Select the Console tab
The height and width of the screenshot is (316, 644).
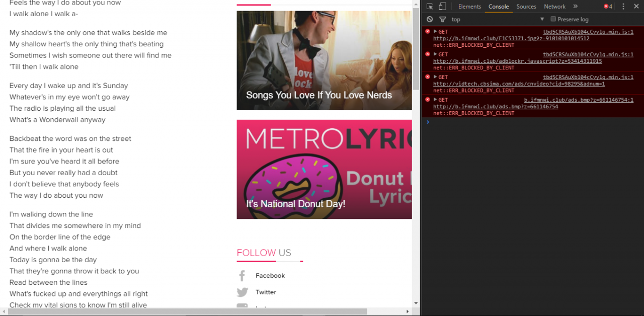(x=499, y=7)
